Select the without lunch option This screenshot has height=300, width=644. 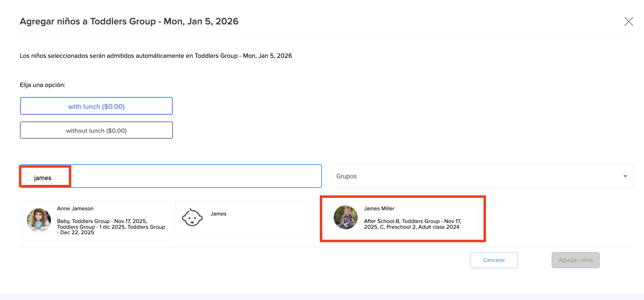coord(96,131)
